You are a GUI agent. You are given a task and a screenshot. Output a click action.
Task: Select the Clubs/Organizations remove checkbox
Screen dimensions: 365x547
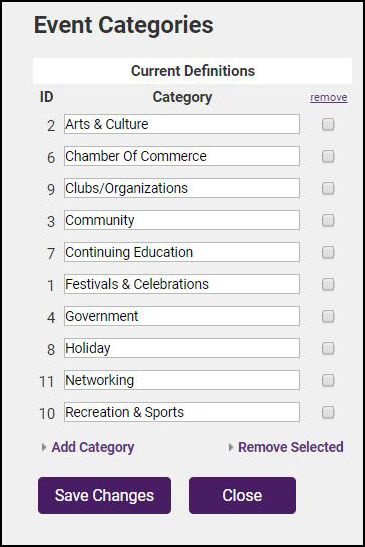pyautogui.click(x=328, y=188)
